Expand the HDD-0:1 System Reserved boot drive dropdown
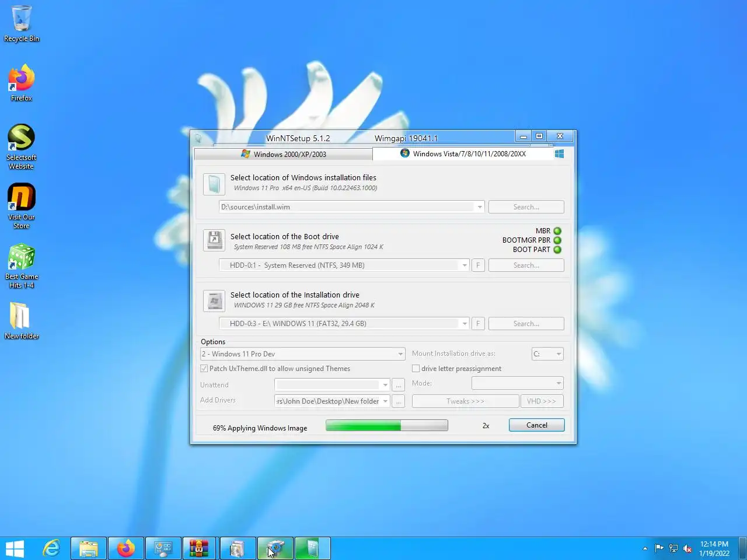This screenshot has height=560, width=747. coord(465,265)
